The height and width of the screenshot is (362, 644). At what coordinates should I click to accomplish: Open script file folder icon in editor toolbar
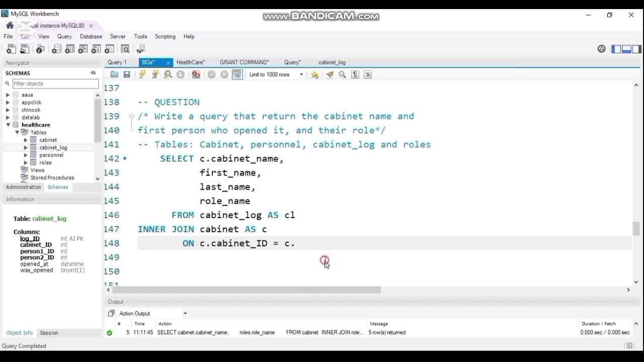click(114, 74)
